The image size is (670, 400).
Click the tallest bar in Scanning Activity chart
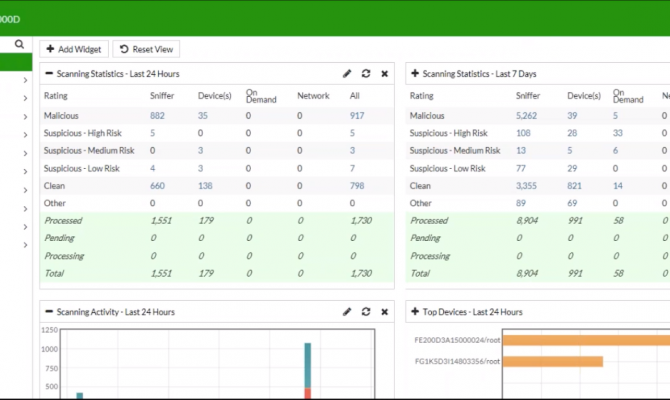[x=308, y=370]
